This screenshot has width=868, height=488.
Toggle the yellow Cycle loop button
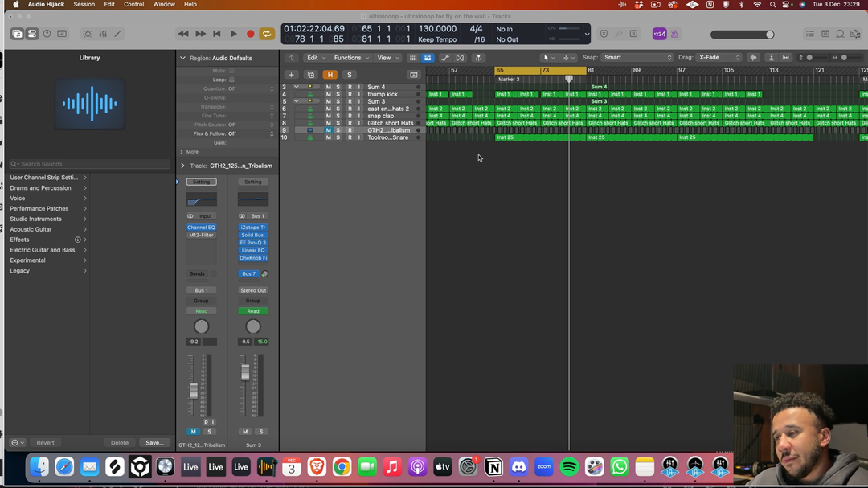pos(267,34)
